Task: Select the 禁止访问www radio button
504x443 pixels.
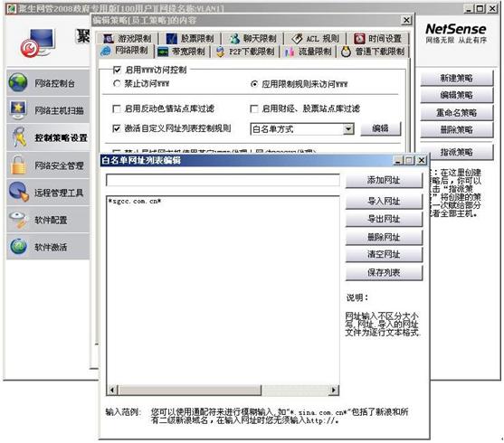Action: tap(117, 84)
